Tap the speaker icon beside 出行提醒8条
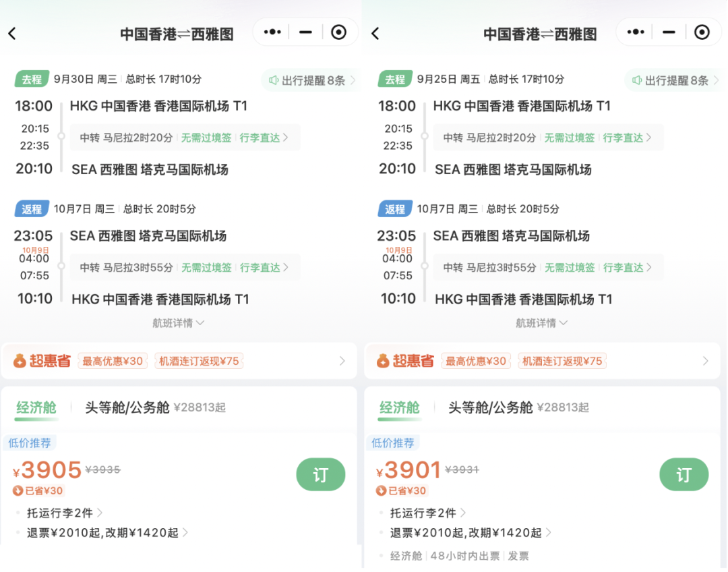The width and height of the screenshot is (728, 572). (275, 79)
